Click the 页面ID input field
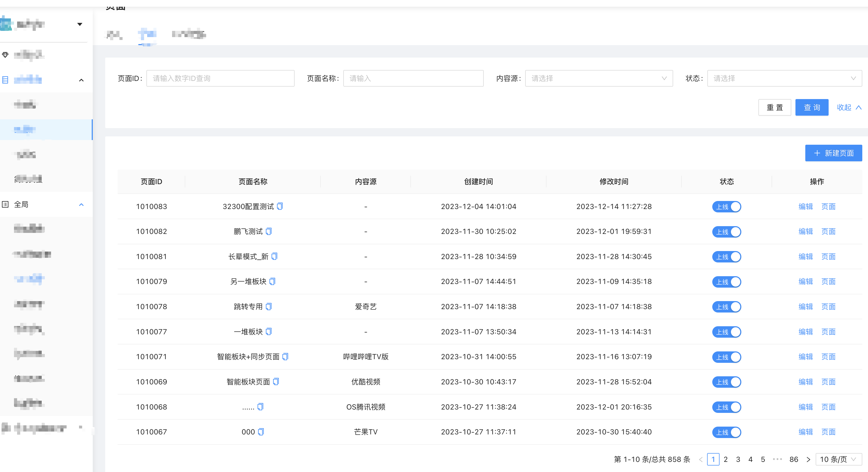Viewport: 868px width, 472px height. 220,78
